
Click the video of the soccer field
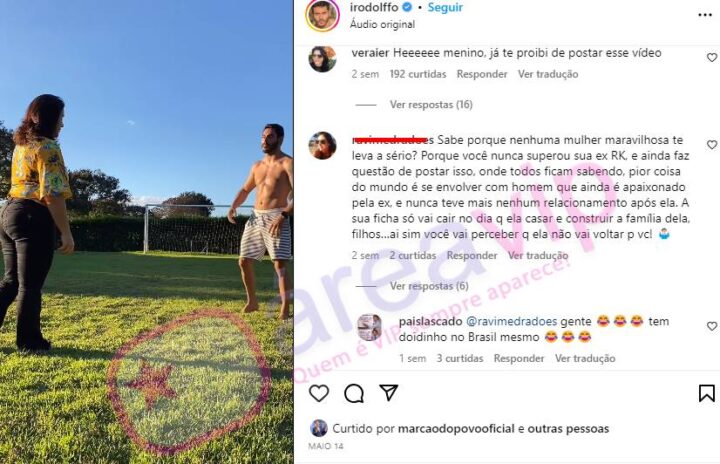pyautogui.click(x=146, y=232)
